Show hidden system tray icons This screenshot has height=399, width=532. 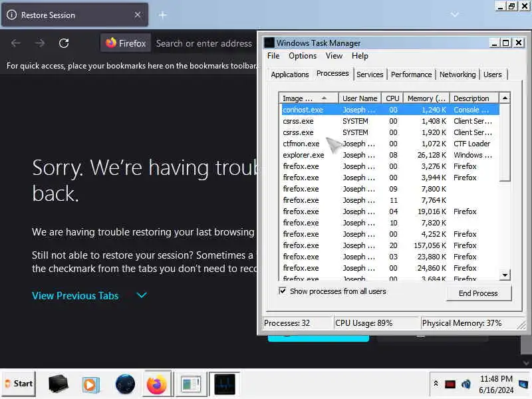click(x=436, y=384)
